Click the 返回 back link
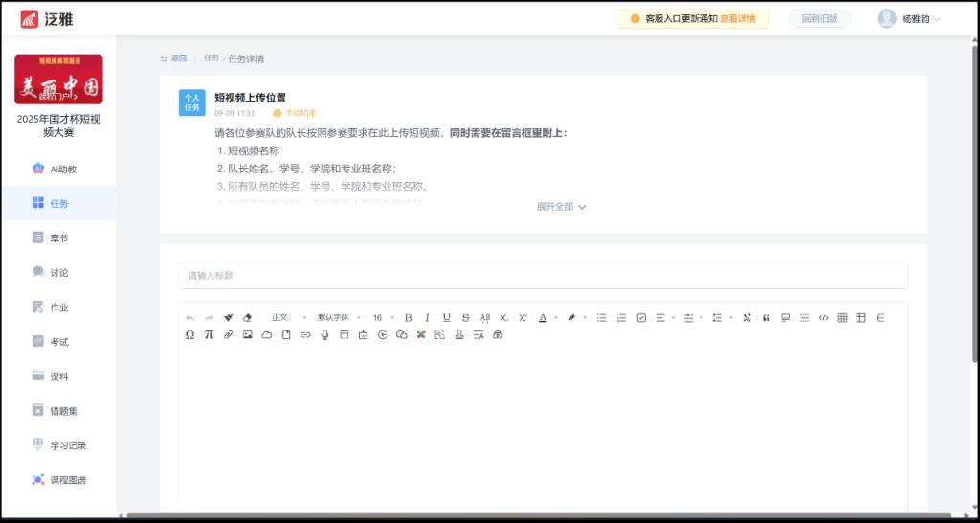Screen dimensions: 980x523 pyautogui.click(x=173, y=58)
